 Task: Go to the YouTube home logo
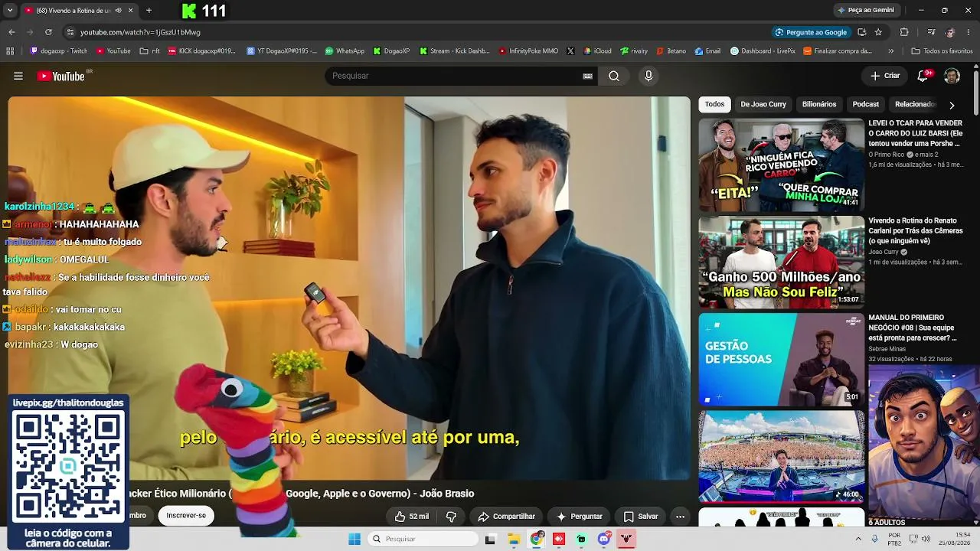(x=61, y=76)
